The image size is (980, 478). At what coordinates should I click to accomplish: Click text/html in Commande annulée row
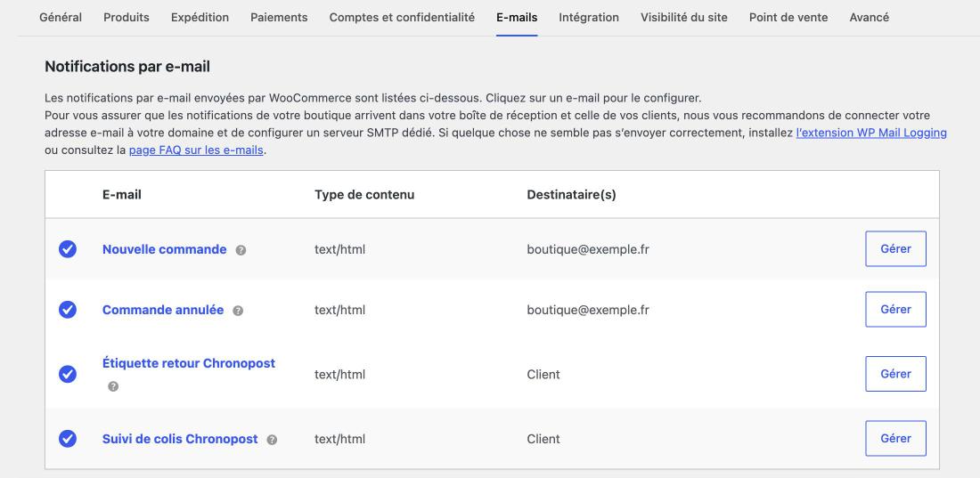[340, 310]
